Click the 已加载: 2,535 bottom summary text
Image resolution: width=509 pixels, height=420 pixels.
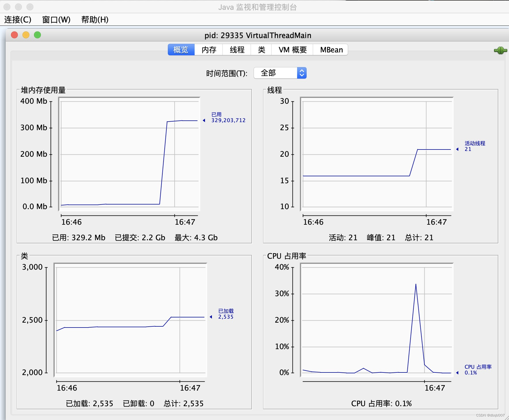click(x=90, y=404)
